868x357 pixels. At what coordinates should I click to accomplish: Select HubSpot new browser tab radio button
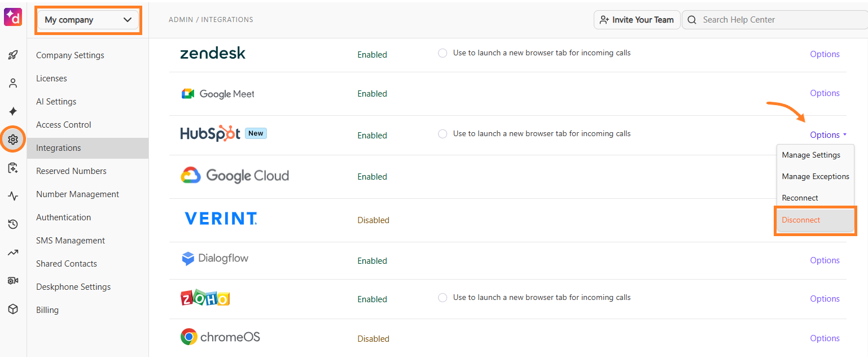point(442,134)
